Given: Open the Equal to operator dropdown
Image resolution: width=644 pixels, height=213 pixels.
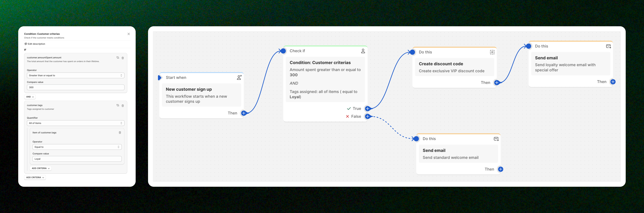Looking at the screenshot, I should (77, 147).
